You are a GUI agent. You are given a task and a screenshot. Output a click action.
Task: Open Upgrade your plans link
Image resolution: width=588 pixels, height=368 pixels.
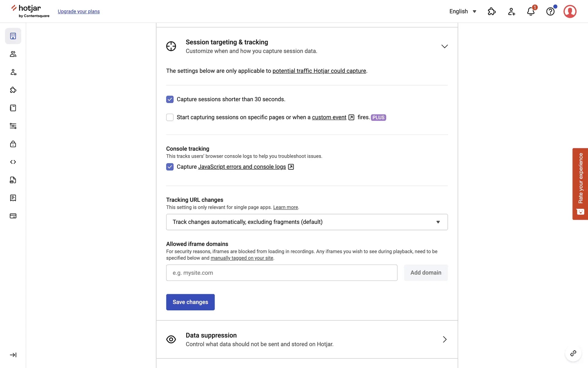coord(79,12)
